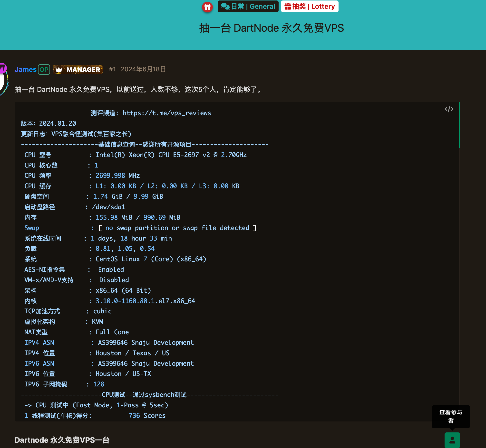The height and width of the screenshot is (448, 486).
Task: Click the IPV6 subnet mask value 128
Action: pos(99,384)
